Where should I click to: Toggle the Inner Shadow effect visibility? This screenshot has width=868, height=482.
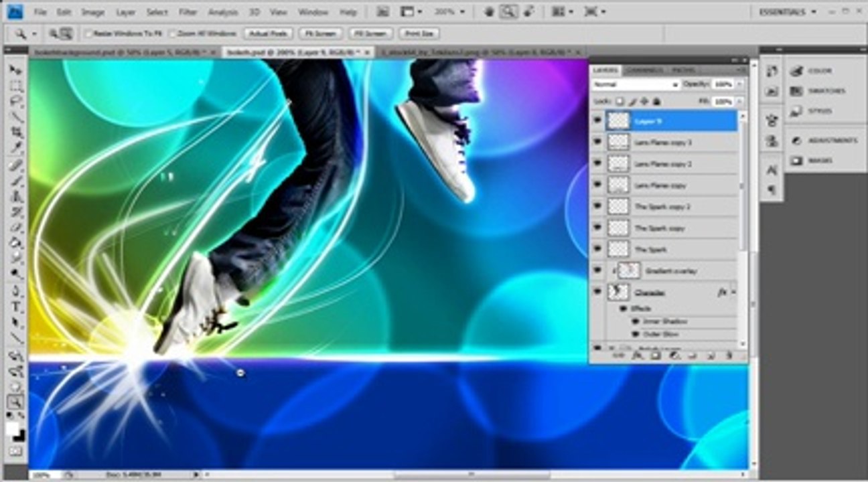(636, 321)
